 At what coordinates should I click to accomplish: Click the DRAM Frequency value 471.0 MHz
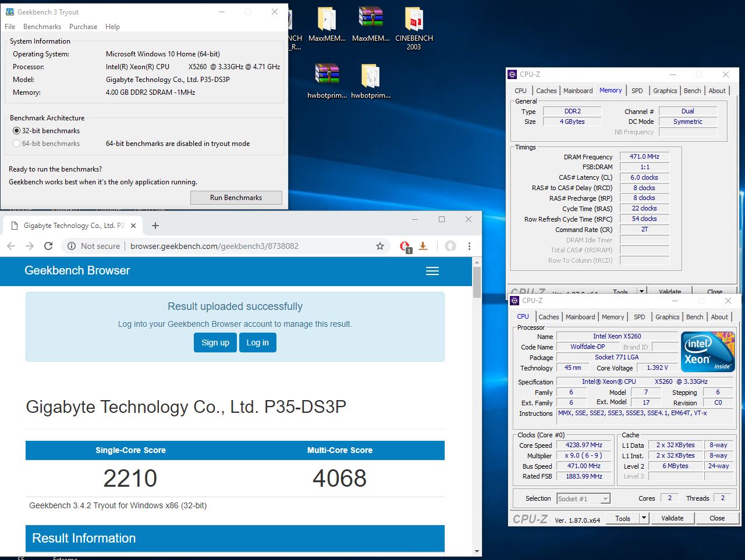(x=644, y=156)
